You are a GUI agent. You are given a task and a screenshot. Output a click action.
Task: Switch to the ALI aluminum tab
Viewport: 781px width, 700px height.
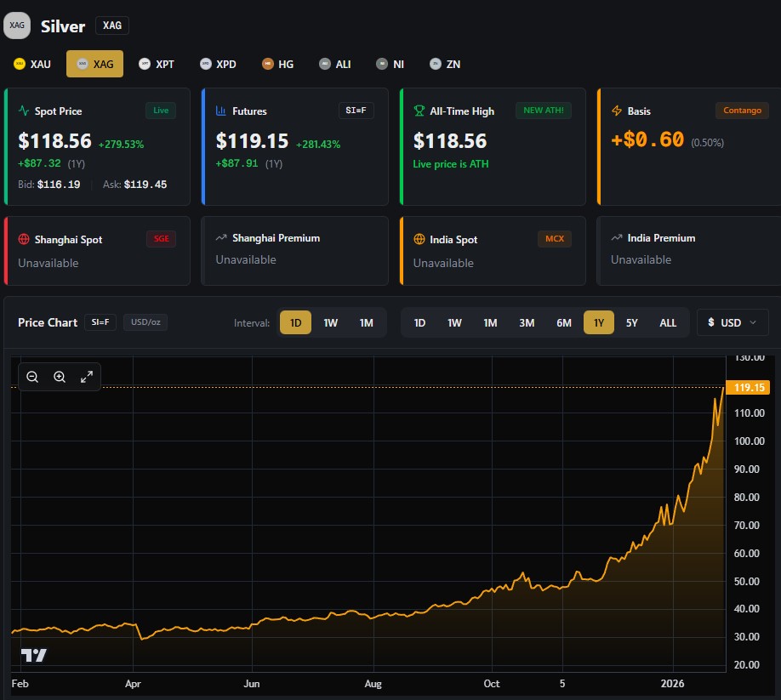tap(335, 65)
